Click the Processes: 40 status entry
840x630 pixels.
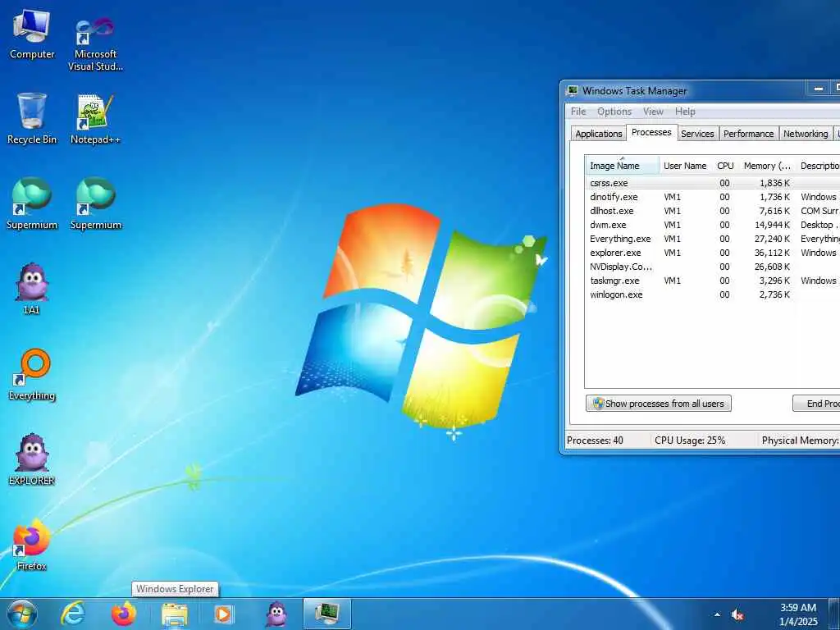[596, 441]
